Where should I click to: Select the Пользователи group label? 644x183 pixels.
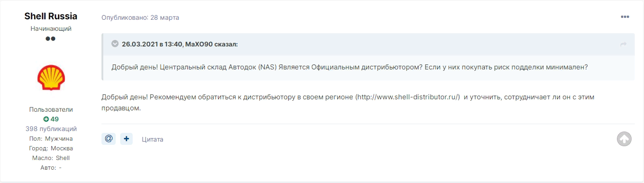click(51, 109)
